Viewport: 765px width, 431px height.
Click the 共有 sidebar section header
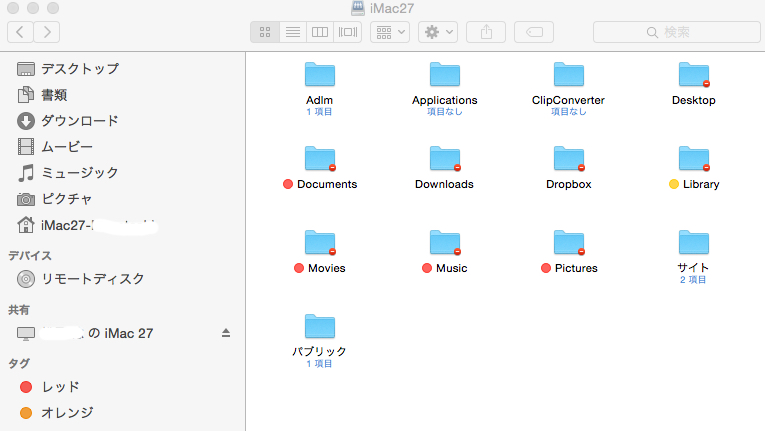pos(19,309)
